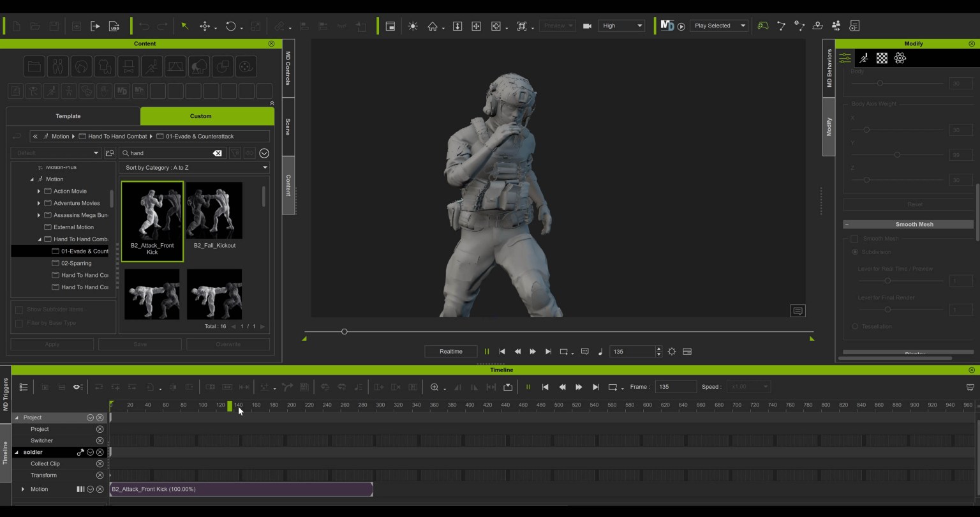Click the video camera icon beside High
Viewport: 980px width, 517px height.
[587, 26]
